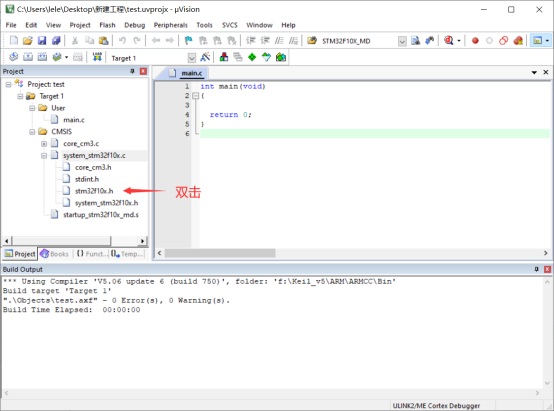Close the Build Output panel

coord(547,269)
